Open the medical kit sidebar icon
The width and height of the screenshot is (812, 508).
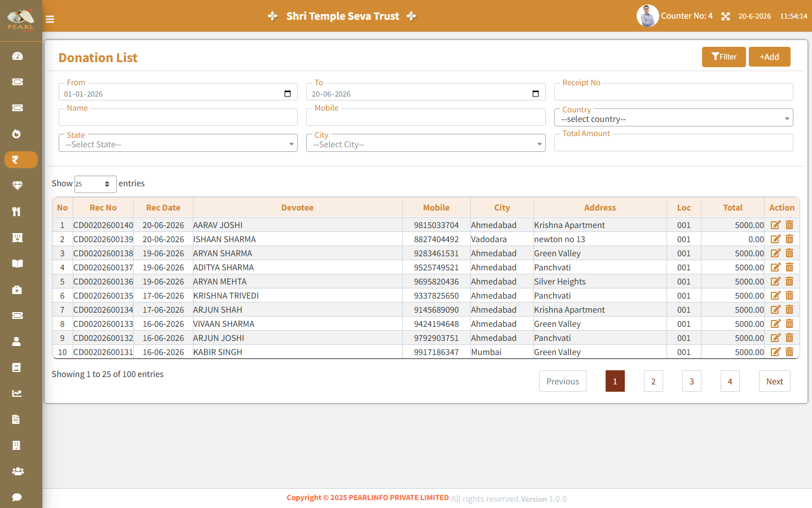point(17,290)
